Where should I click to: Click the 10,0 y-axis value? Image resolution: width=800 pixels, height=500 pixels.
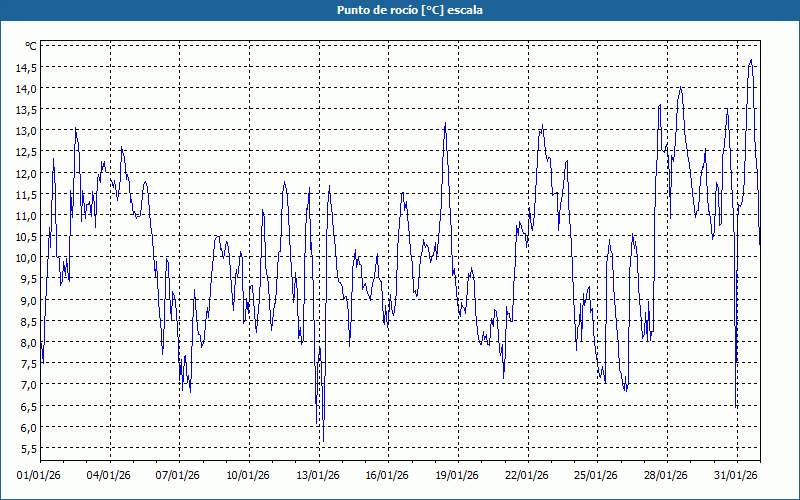click(26, 258)
